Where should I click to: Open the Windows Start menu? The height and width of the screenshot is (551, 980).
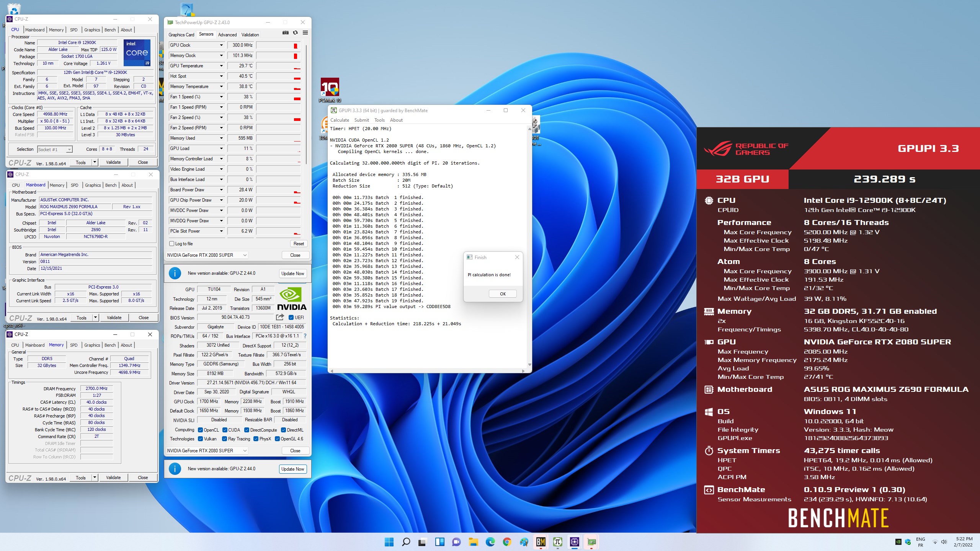coord(389,542)
